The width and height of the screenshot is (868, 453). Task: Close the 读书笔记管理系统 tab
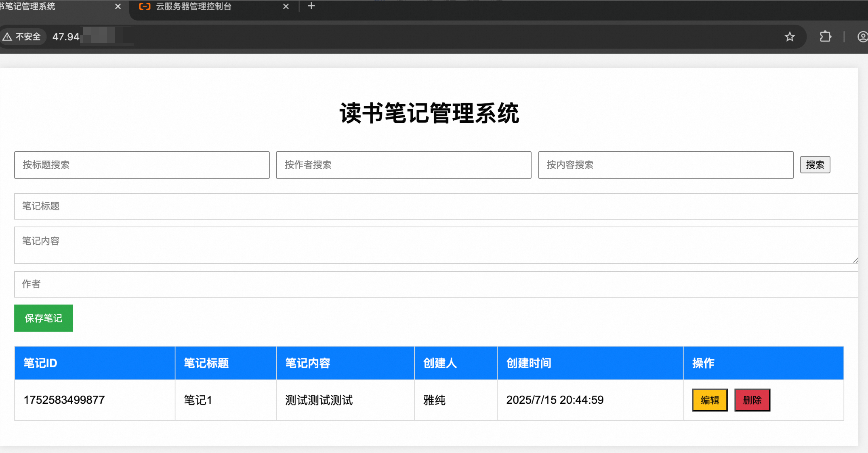118,6
